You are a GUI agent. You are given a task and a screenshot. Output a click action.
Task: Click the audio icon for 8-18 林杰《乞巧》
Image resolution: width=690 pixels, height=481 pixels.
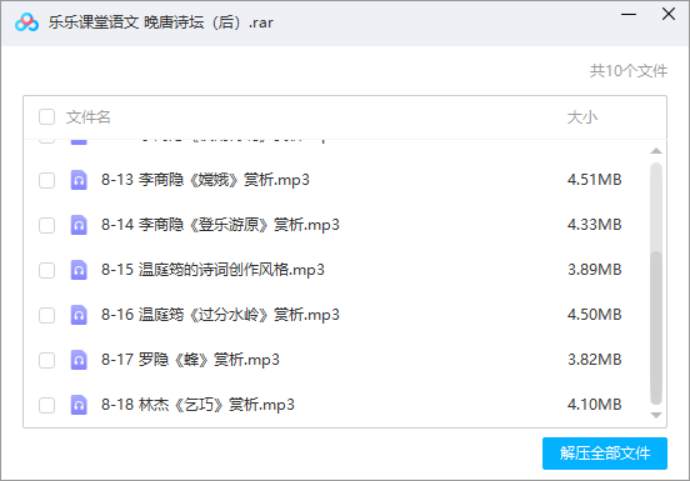(79, 405)
